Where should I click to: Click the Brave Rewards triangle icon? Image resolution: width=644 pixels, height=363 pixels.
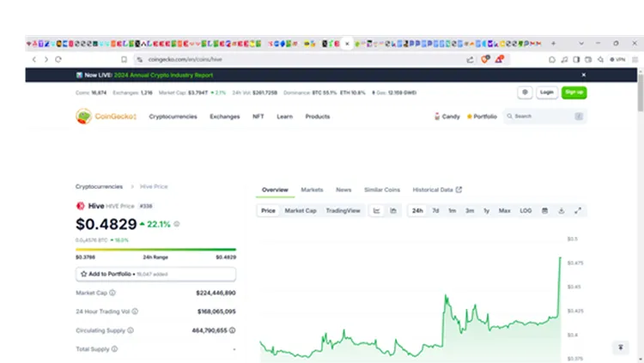tap(499, 59)
